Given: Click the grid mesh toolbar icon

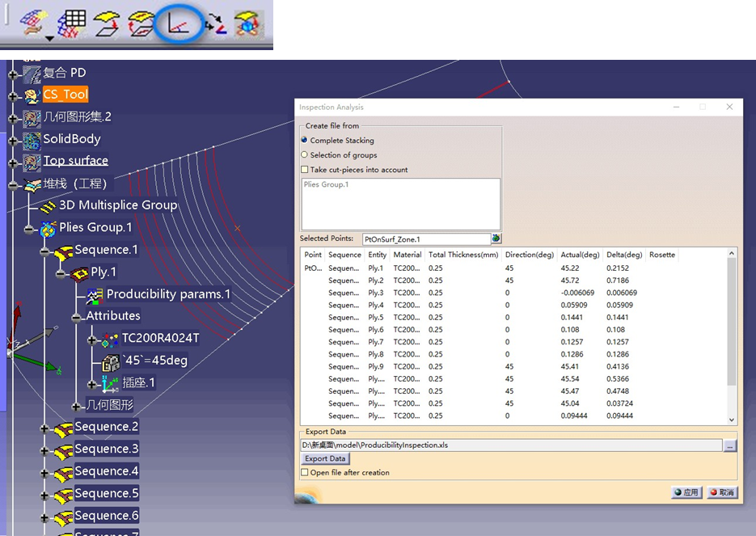Looking at the screenshot, I should coord(72,23).
